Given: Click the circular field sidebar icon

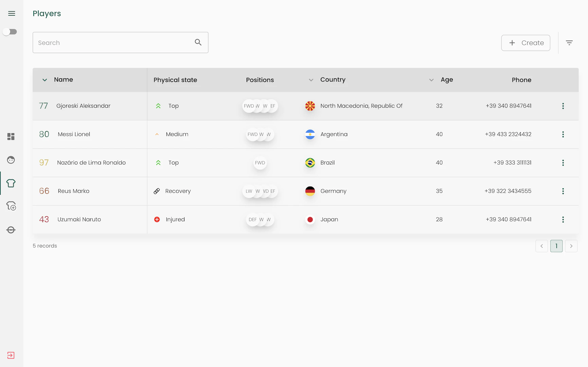Looking at the screenshot, I should [11, 230].
